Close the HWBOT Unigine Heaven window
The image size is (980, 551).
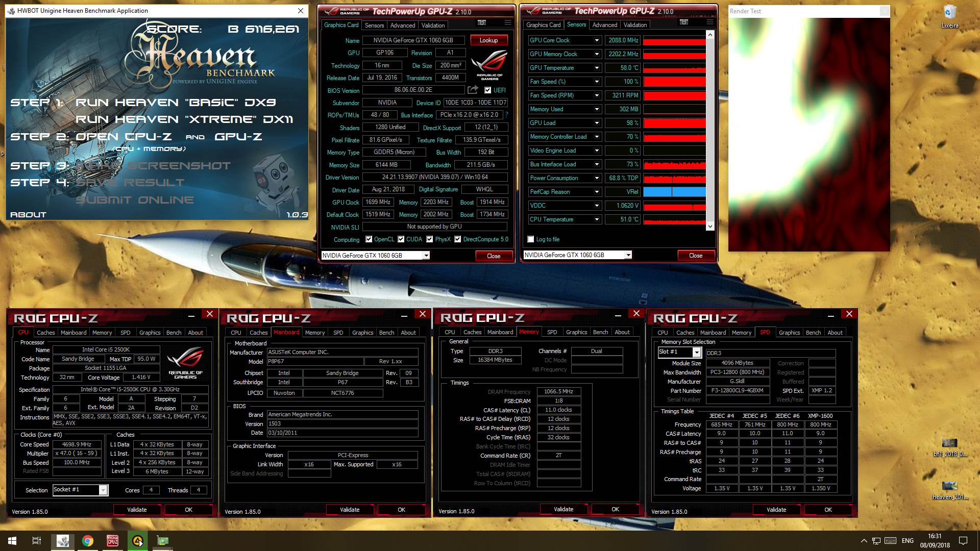(301, 11)
